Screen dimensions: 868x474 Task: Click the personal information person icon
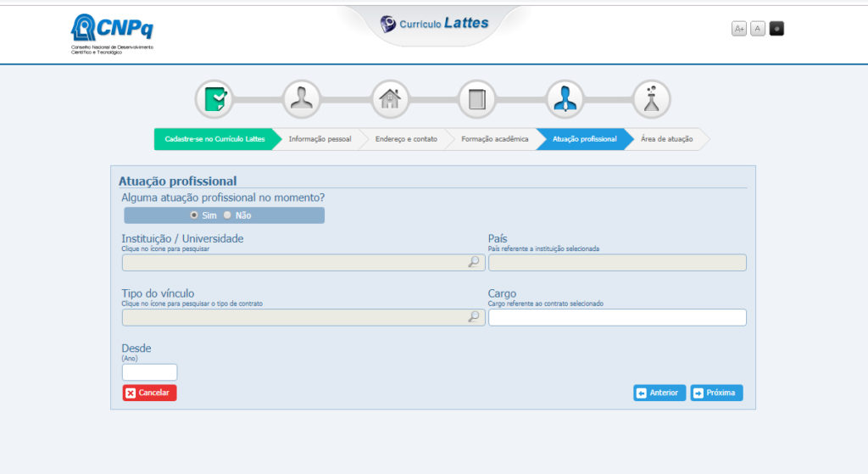point(302,99)
